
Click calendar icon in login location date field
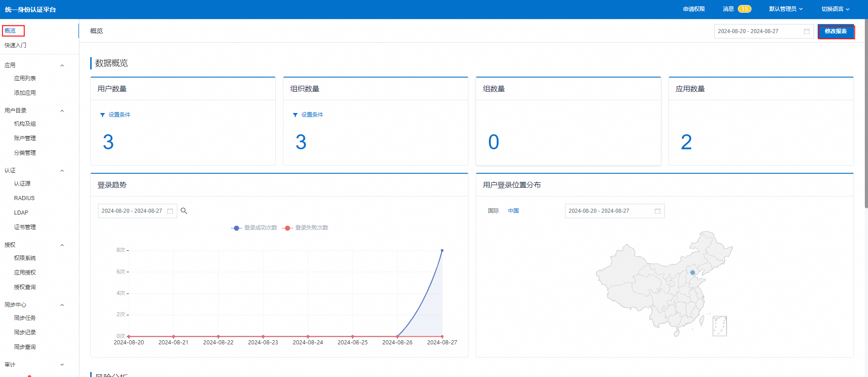(x=657, y=211)
